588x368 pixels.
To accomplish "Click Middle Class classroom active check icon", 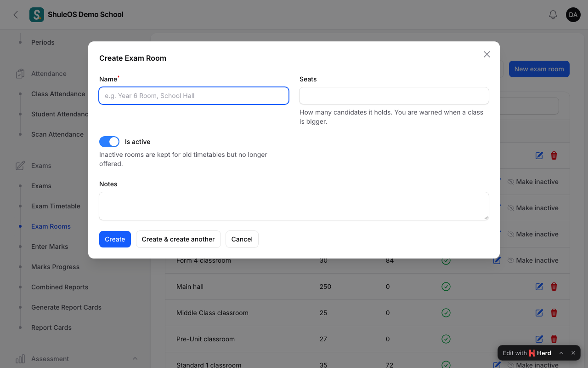I will click(x=446, y=313).
